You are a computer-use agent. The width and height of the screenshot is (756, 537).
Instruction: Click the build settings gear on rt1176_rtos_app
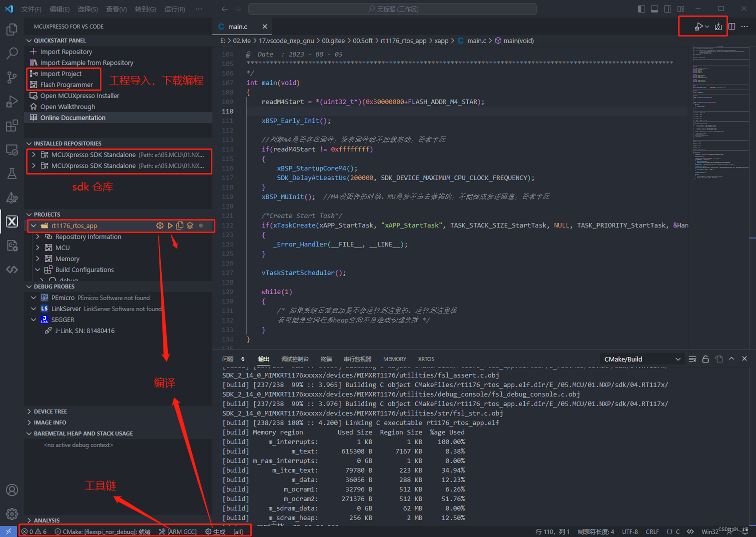(x=160, y=225)
